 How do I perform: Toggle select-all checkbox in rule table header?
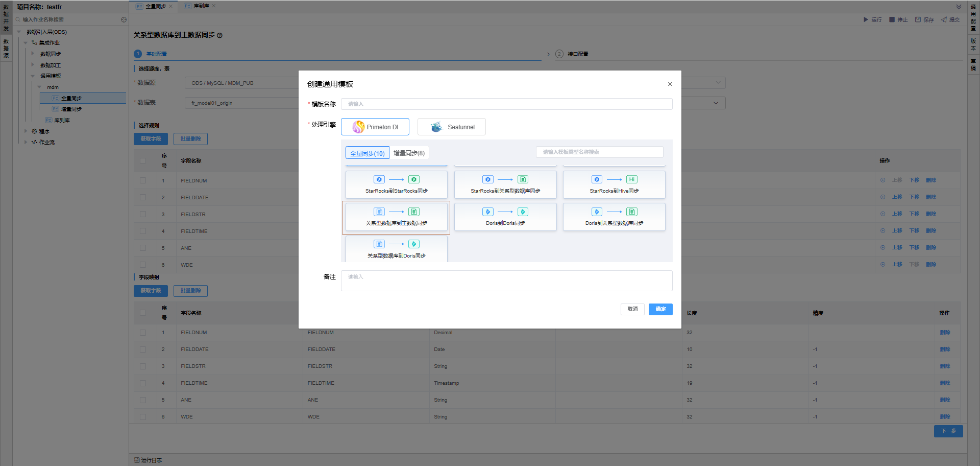pos(143,161)
